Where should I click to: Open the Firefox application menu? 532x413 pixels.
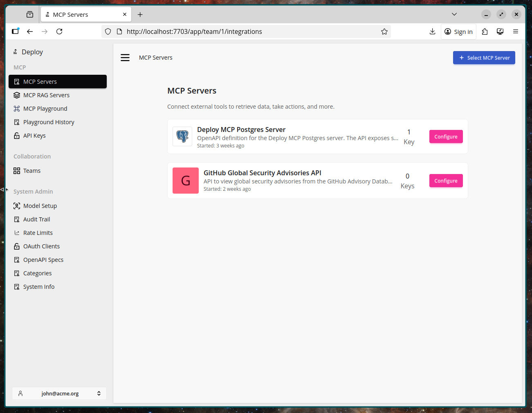click(x=516, y=31)
